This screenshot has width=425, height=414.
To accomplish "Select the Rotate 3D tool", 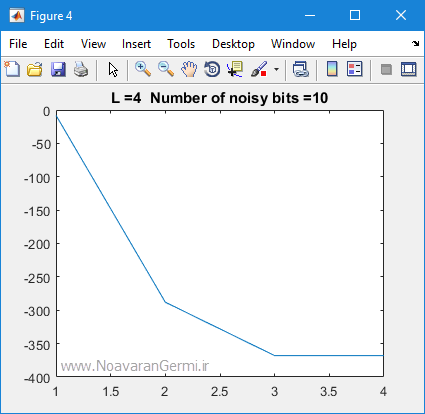I will [x=212, y=70].
